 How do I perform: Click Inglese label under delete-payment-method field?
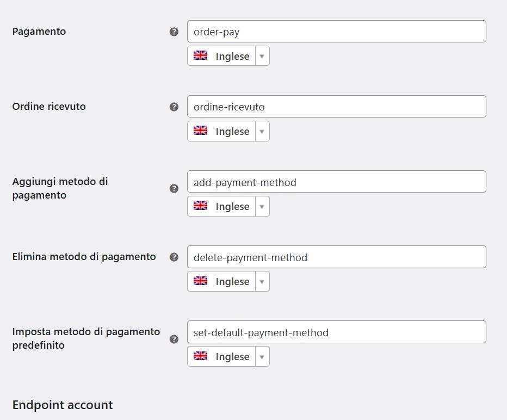point(232,281)
